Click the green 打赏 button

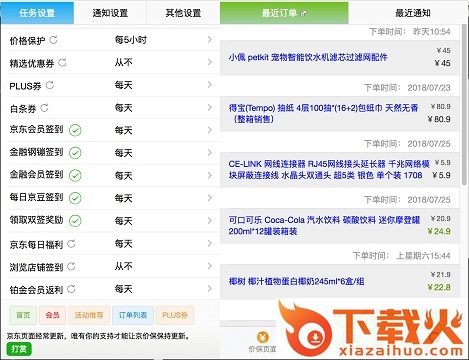coord(19,349)
